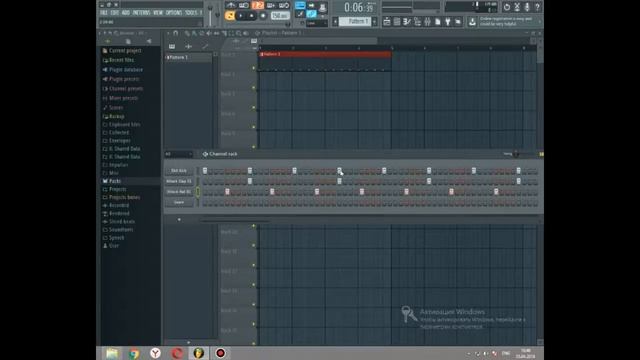The image size is (640, 360).
Task: Expand the Plugin database browser item
Action: (x=126, y=70)
